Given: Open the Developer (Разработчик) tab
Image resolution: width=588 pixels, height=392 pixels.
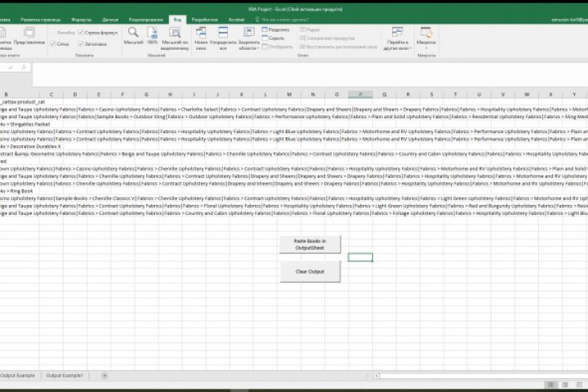Looking at the screenshot, I should pyautogui.click(x=205, y=20).
